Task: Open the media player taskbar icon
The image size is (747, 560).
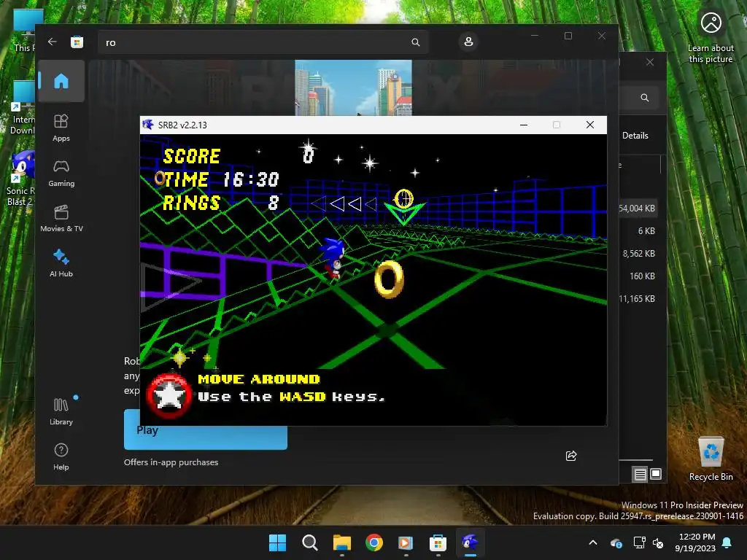Action: point(406,542)
